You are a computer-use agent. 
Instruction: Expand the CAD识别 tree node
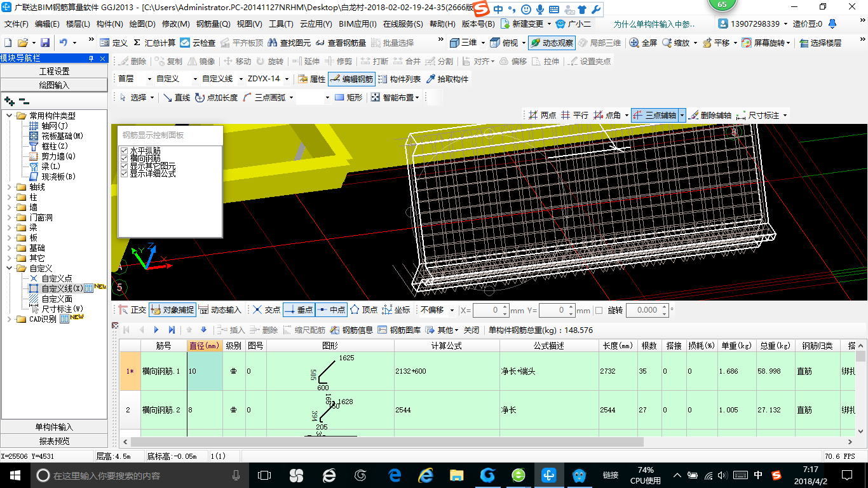(8, 319)
